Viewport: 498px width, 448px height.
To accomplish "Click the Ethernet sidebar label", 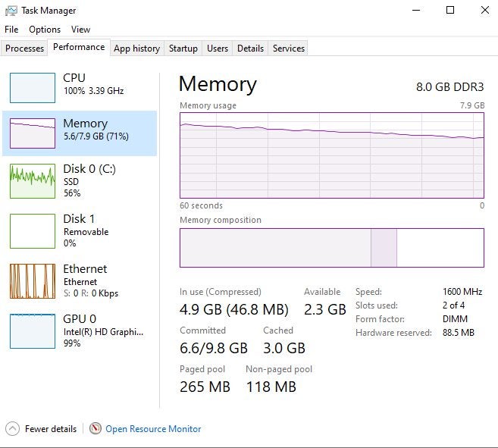I will (x=85, y=269).
